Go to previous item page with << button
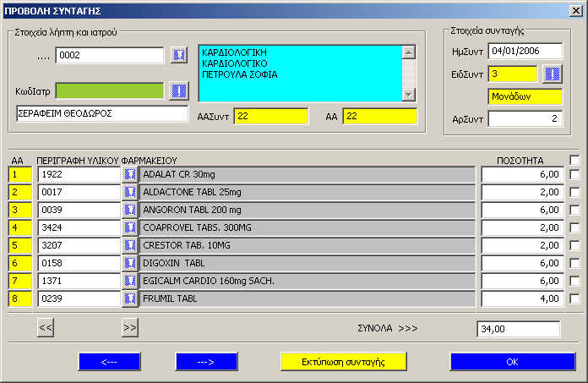588x383 pixels. 46,327
